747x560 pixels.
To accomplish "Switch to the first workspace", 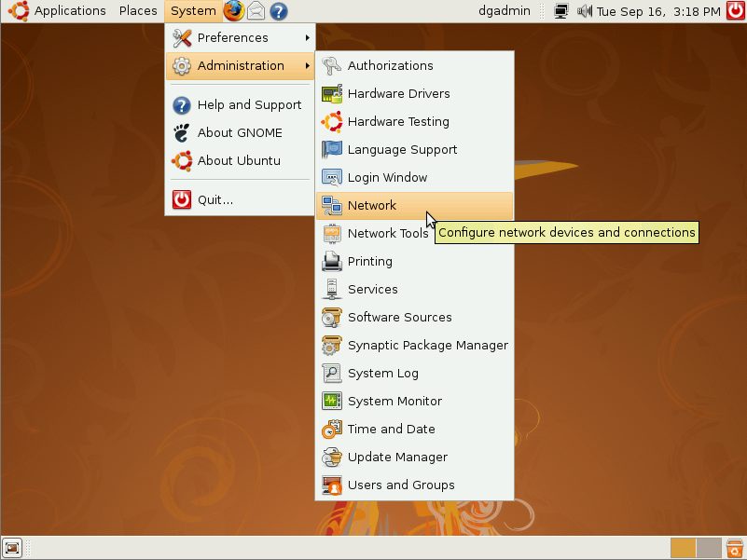I will click(x=683, y=548).
